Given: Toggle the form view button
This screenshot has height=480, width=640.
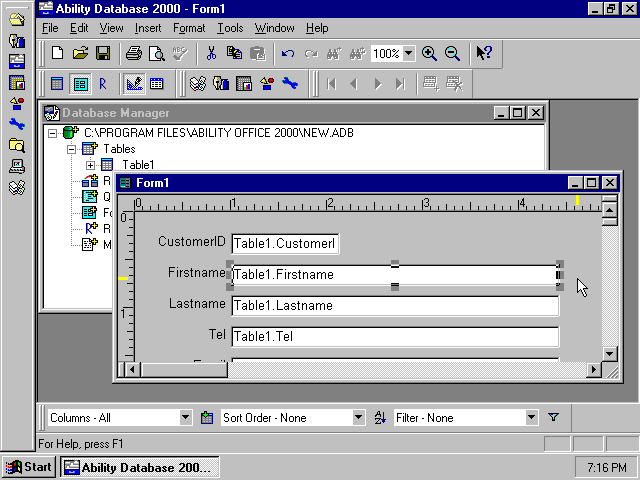Looking at the screenshot, I should [80, 84].
